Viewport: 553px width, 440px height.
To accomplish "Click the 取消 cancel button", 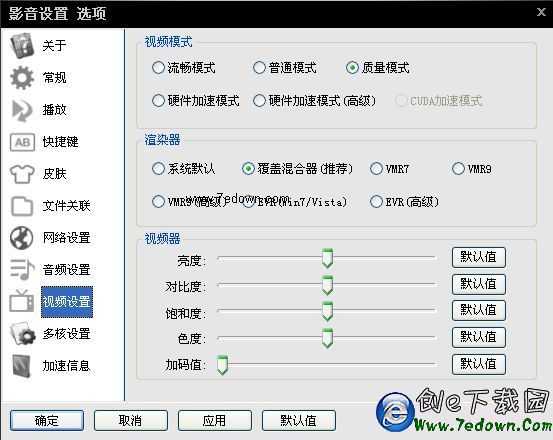I will click(x=130, y=420).
